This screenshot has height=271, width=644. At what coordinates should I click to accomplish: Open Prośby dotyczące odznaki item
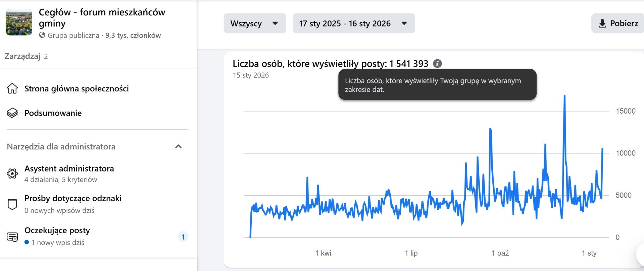73,198
